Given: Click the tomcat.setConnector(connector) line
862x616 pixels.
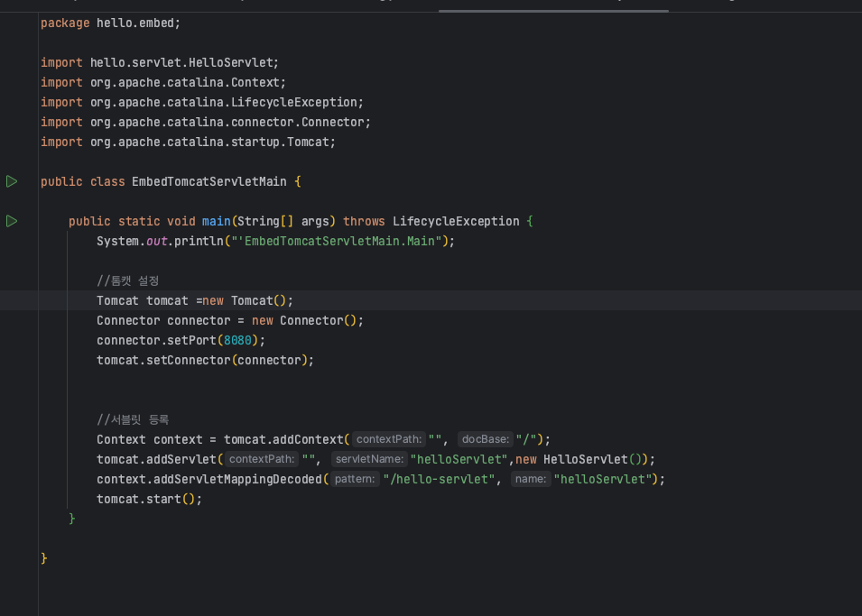Looking at the screenshot, I should coord(206,360).
